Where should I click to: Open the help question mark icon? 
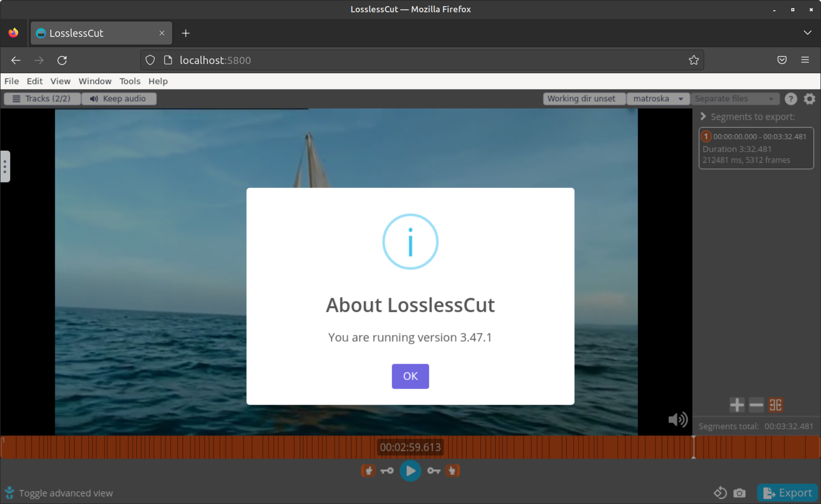point(791,98)
